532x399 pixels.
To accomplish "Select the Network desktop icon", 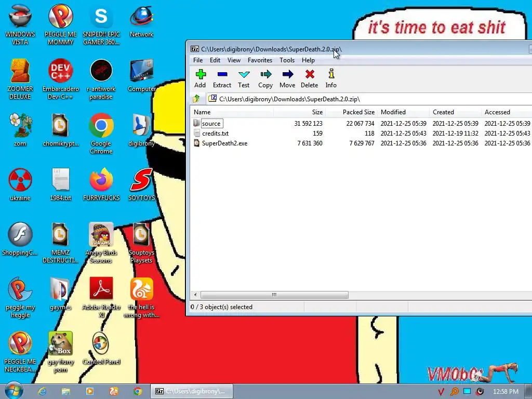I will [x=141, y=21].
